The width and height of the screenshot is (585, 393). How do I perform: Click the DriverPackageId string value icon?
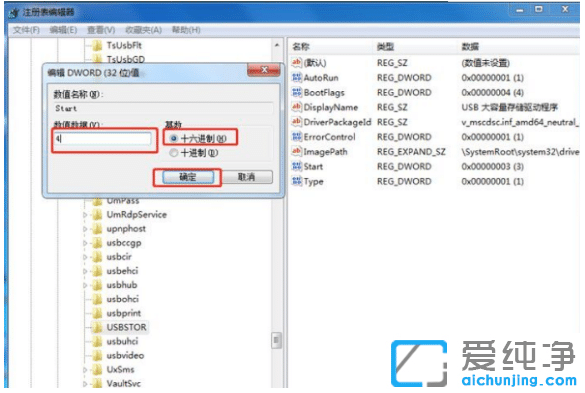tap(297, 122)
